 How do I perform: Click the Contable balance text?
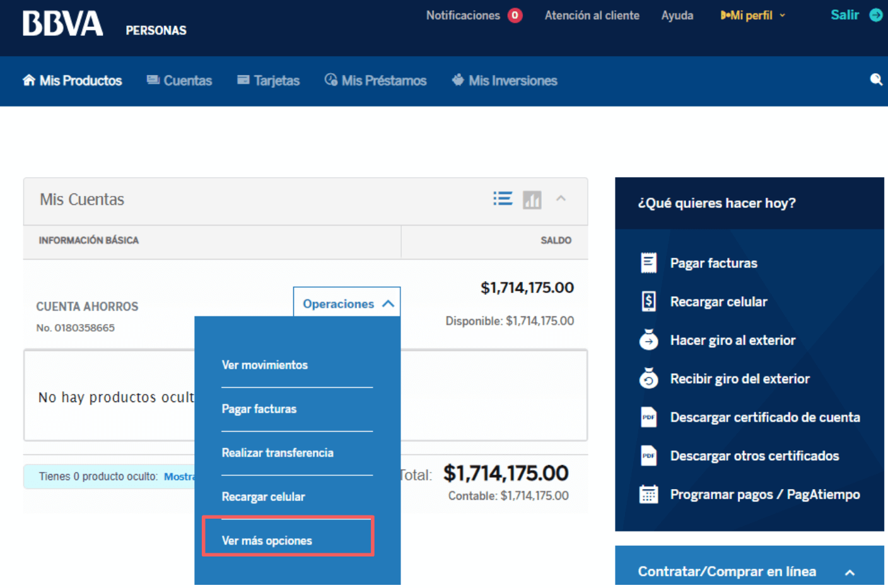coord(508,496)
